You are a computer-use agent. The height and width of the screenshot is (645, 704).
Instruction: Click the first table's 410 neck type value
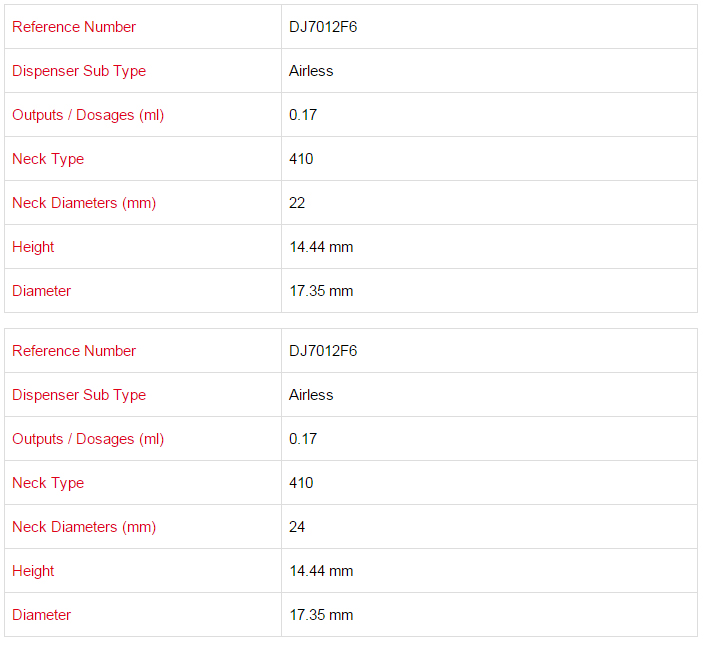tap(301, 159)
